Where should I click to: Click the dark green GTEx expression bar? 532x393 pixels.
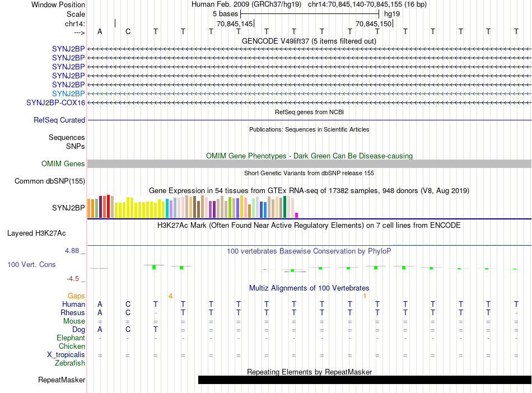tap(284, 207)
